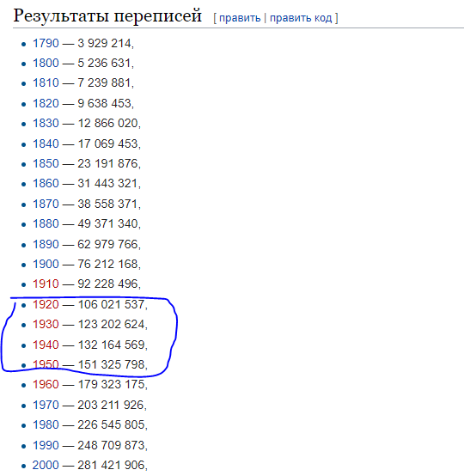Open the 1850 census year link
The width and height of the screenshot is (464, 476).
pos(46,163)
